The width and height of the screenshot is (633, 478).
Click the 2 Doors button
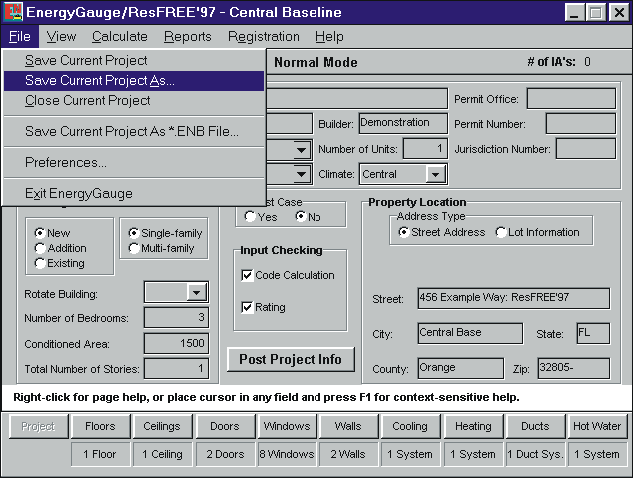tap(225, 454)
